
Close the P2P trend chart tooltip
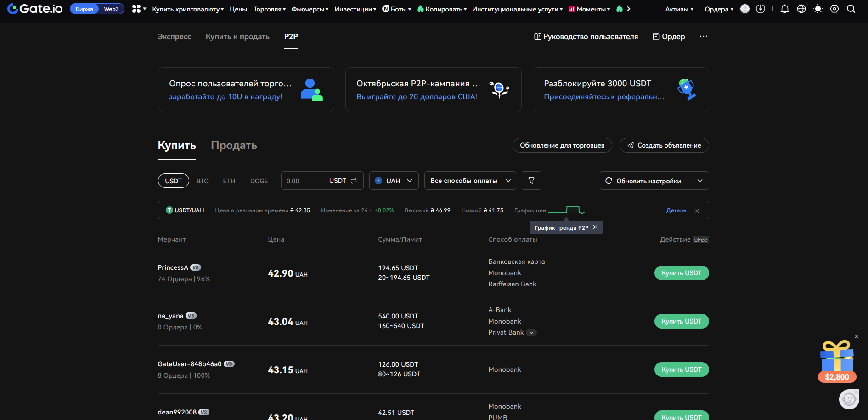pos(595,227)
